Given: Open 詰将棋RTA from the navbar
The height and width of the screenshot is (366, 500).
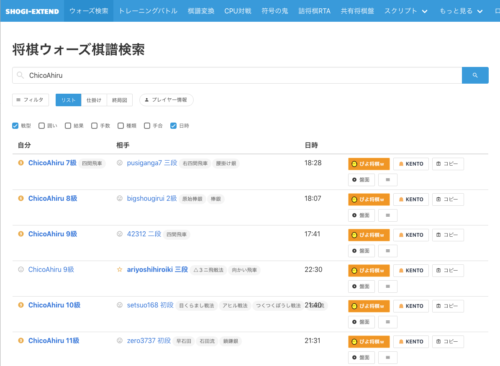Looking at the screenshot, I should 314,11.
